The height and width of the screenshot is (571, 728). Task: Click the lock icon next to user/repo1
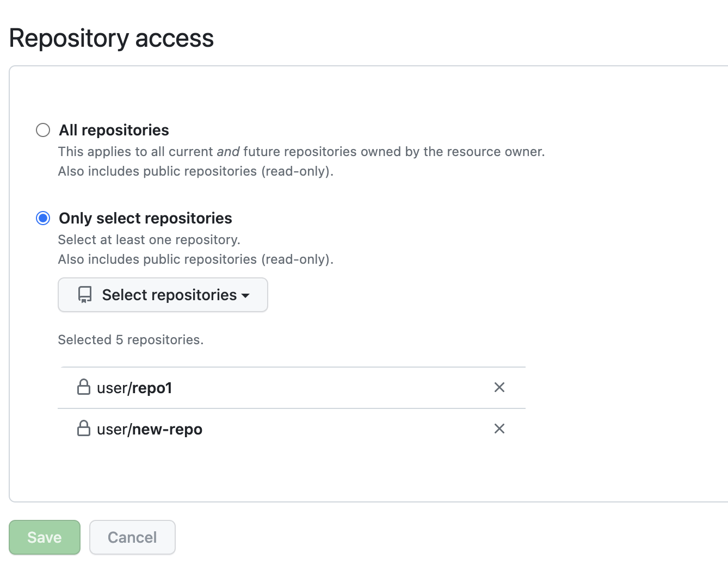click(84, 387)
